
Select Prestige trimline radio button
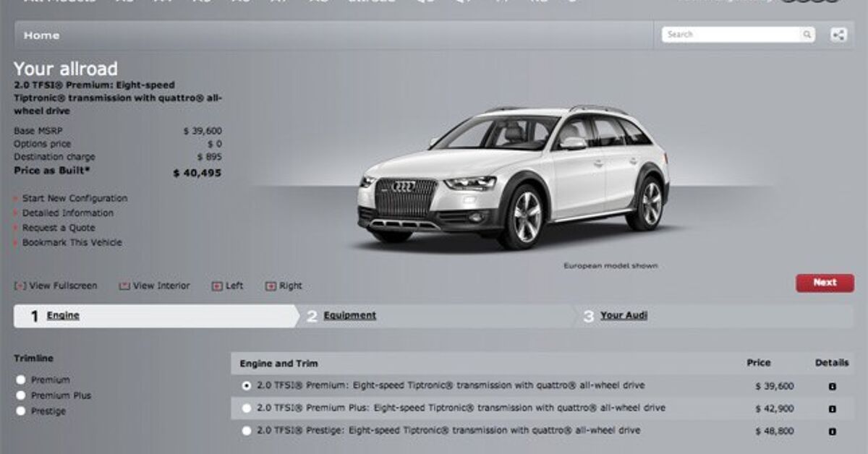point(20,411)
